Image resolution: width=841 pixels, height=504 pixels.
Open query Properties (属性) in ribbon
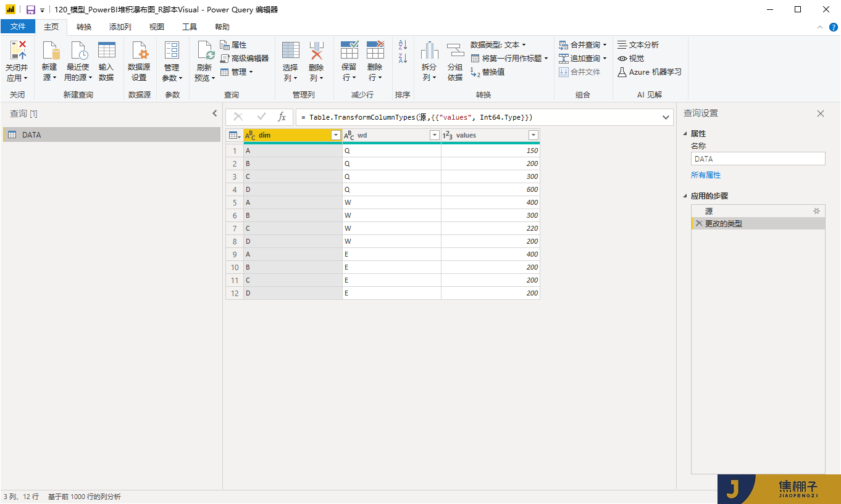(233, 45)
